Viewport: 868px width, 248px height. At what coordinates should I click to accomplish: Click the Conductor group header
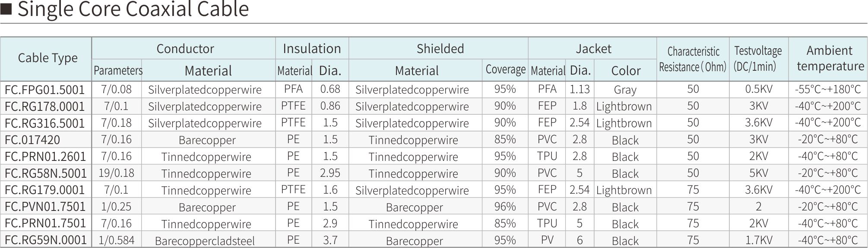coord(185,49)
